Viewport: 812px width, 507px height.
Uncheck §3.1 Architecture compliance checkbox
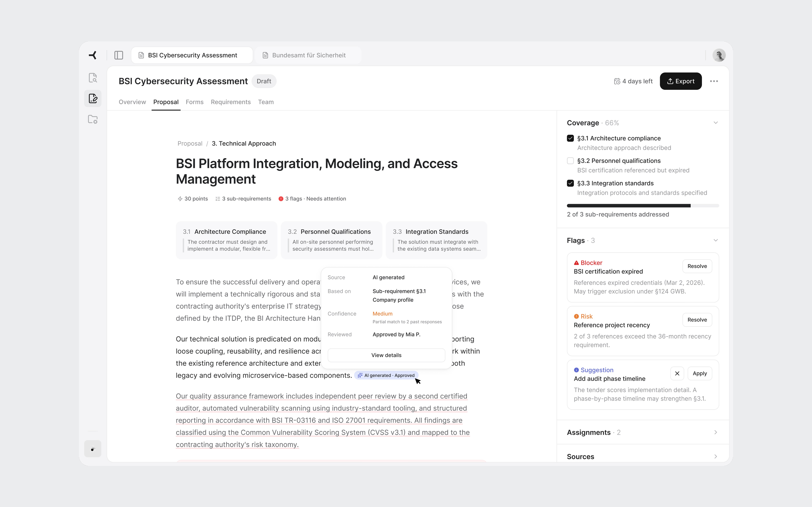570,138
